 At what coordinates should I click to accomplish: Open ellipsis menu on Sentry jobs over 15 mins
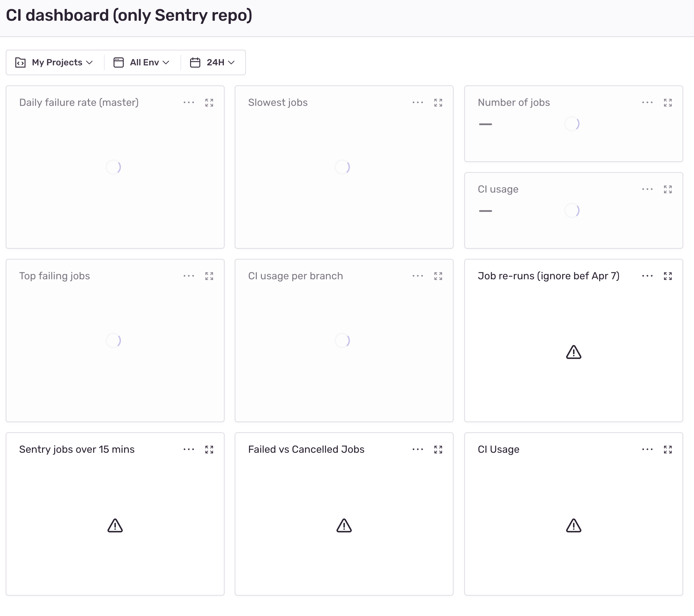(189, 449)
